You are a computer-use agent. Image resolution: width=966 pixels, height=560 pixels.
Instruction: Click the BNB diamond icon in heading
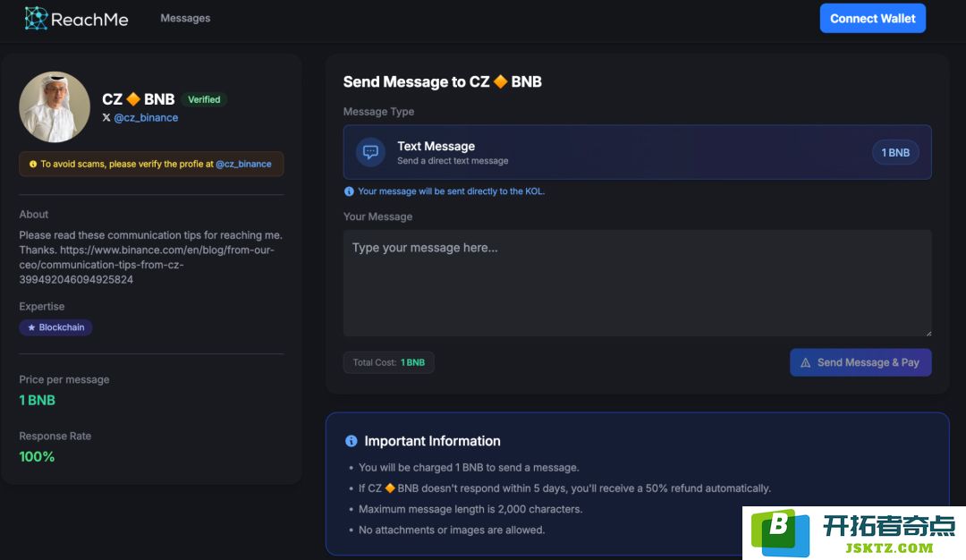(501, 81)
